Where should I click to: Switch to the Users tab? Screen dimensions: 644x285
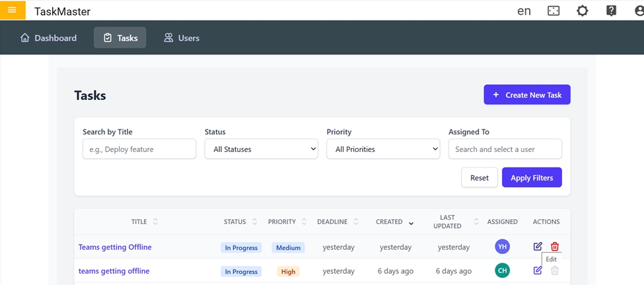point(182,38)
